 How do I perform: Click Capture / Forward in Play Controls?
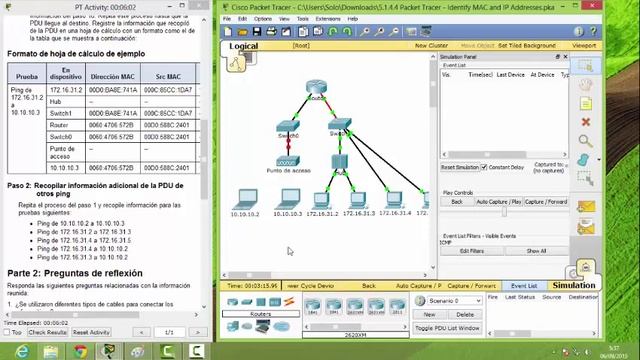click(546, 202)
